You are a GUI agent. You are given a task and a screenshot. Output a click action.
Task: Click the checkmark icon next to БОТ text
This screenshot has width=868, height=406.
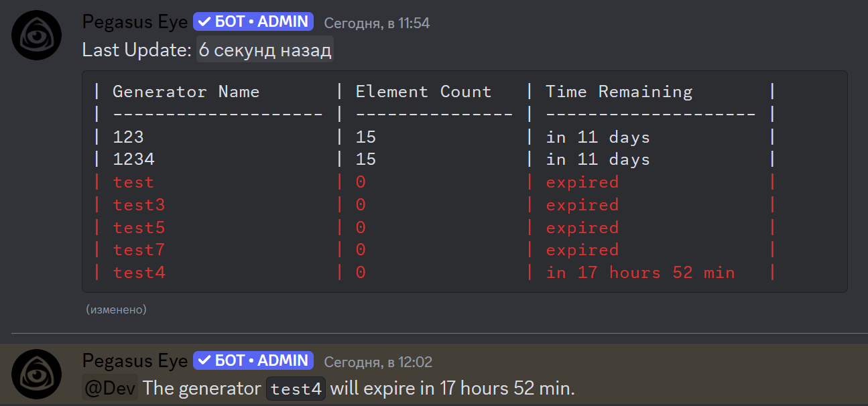pos(202,21)
